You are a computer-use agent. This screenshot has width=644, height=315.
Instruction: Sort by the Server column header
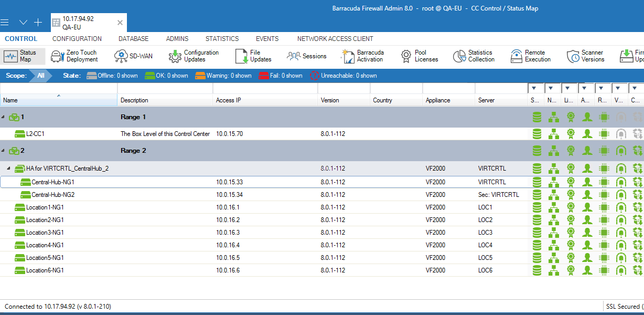[x=501, y=100]
